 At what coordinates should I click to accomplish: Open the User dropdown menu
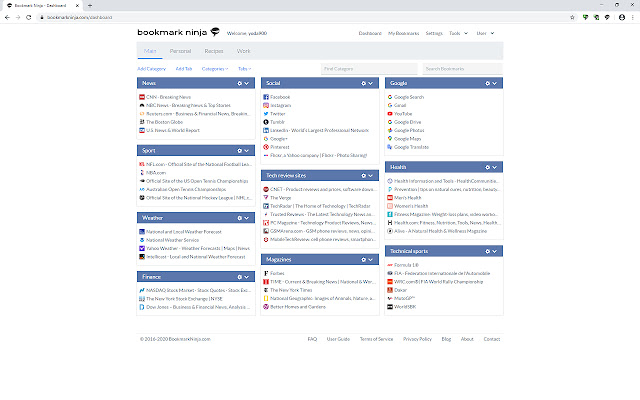point(485,33)
